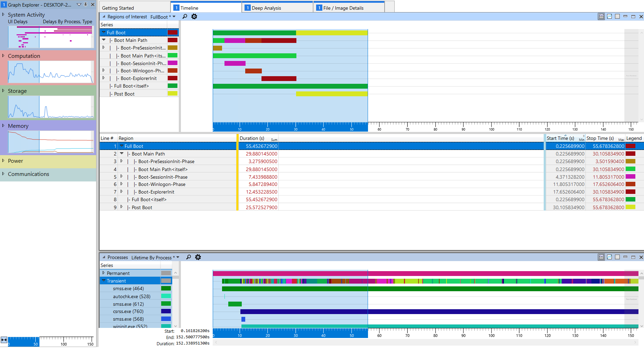Viewport: 644px width, 348px height.
Task: Close the Regions of Interest panel
Action: coord(641,17)
